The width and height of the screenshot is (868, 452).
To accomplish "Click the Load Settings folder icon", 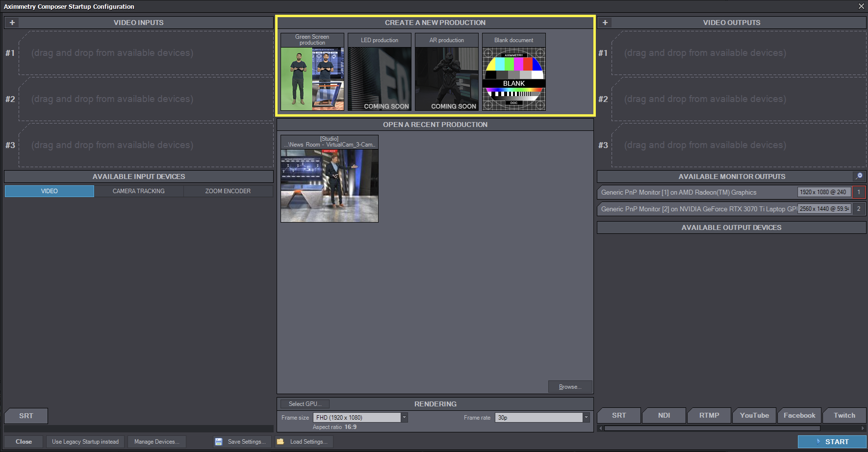I will click(x=281, y=442).
